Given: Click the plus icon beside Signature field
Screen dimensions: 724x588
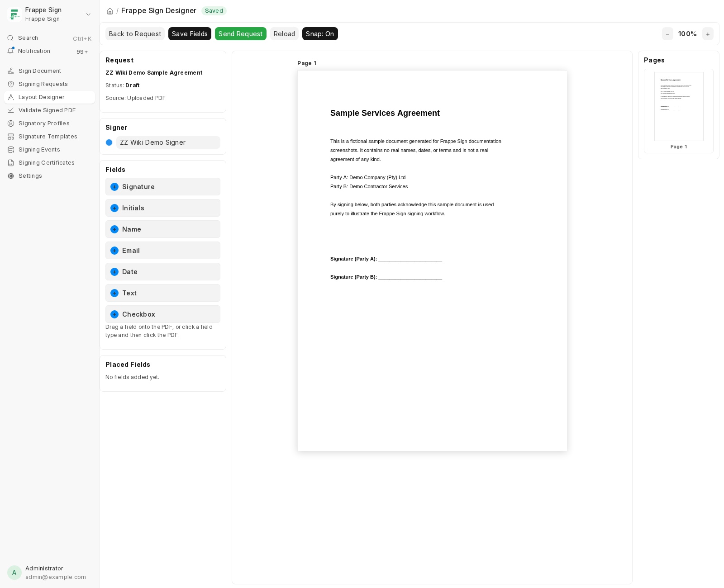Looking at the screenshot, I should (x=114, y=187).
